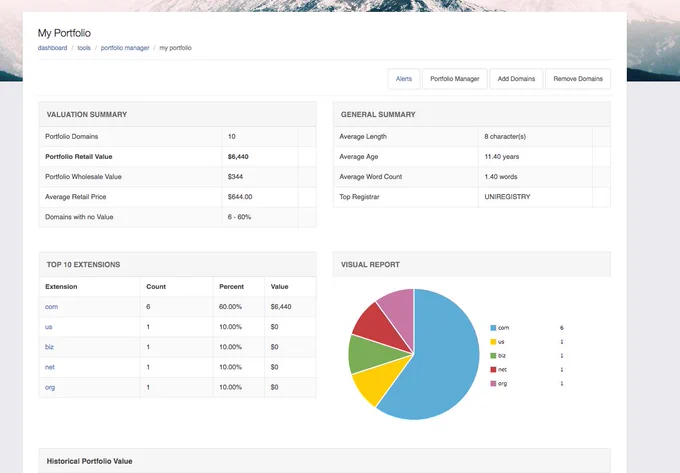Screen dimensions: 680x473
Task: Go to dashboard breadcrumb link
Action: coord(52,48)
